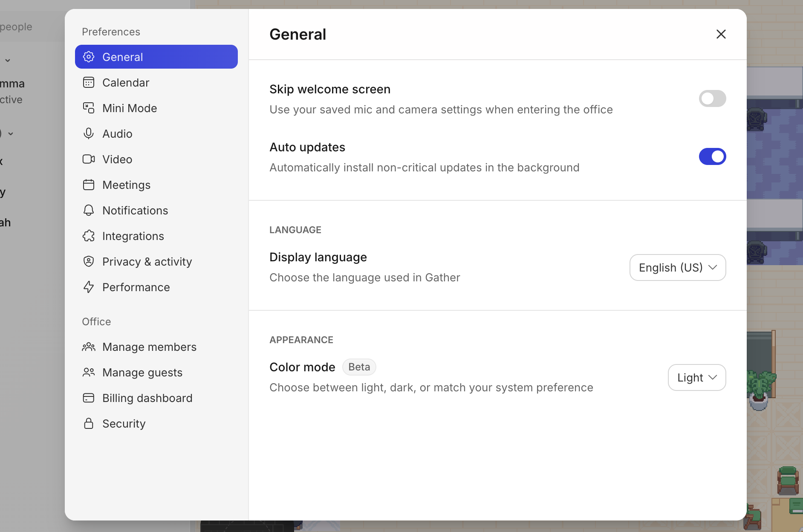Click the Mini Mode icon
This screenshot has height=532, width=803.
(88, 108)
